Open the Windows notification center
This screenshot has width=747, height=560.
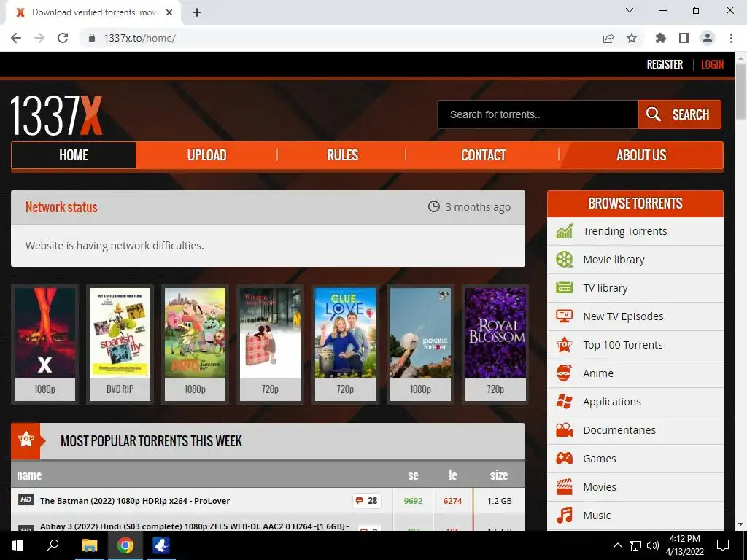coord(723,545)
